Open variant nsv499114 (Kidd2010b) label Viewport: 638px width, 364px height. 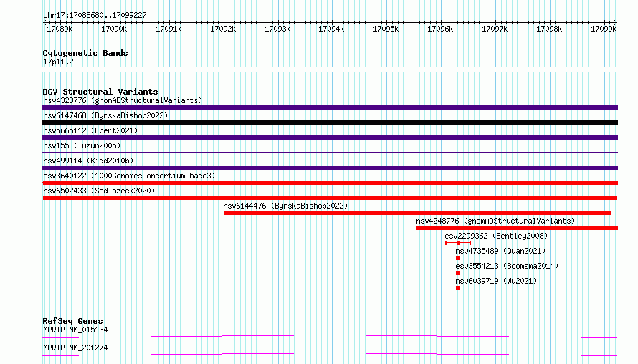click(88, 161)
